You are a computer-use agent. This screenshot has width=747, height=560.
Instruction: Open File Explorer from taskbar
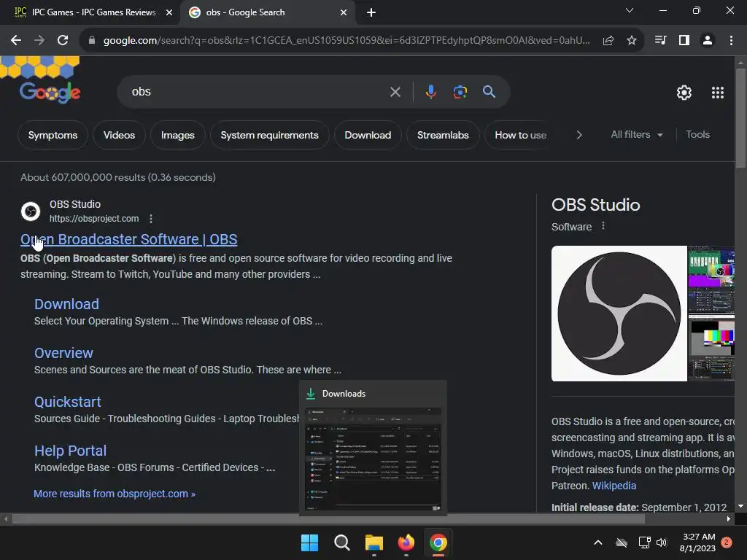pos(374,542)
